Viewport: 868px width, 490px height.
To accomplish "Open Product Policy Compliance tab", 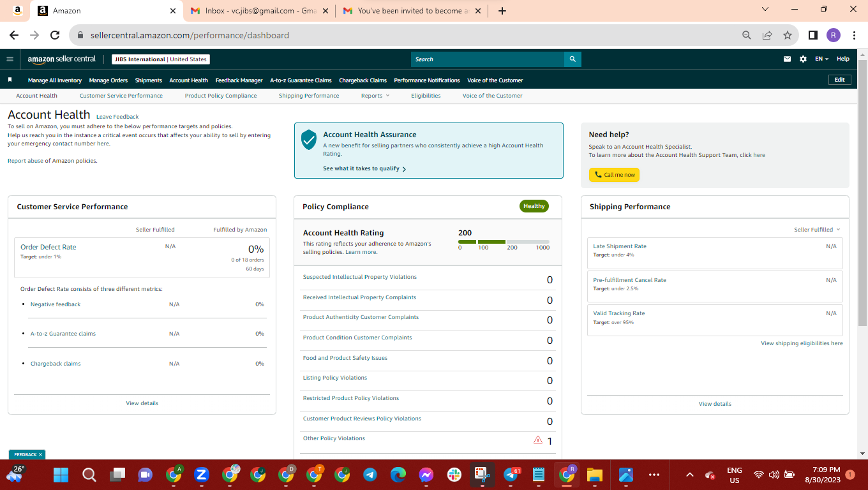I will point(221,96).
